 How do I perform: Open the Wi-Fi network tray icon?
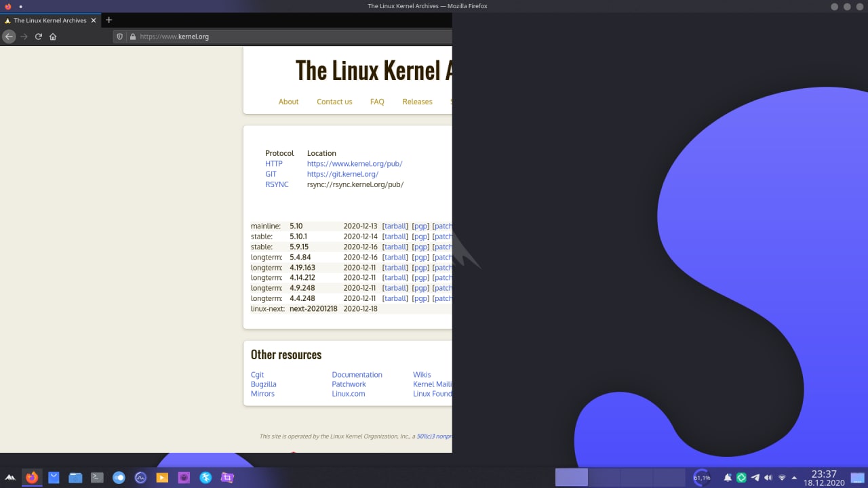pos(782,478)
